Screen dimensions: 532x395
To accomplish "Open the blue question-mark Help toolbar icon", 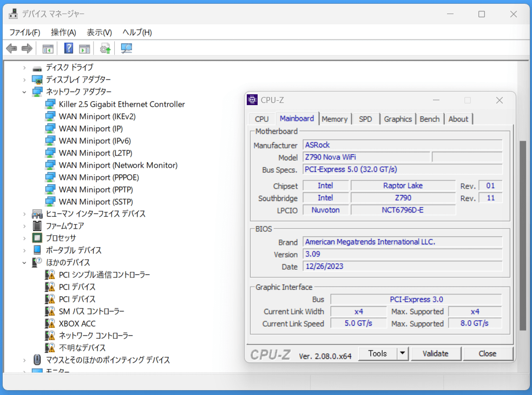I will [69, 48].
